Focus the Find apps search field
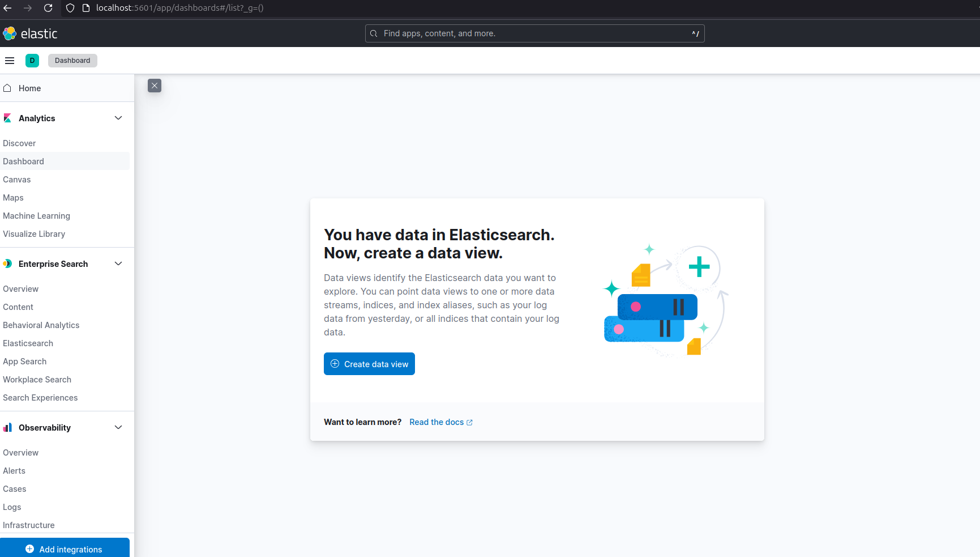Viewport: 980px width, 557px height. coord(534,33)
